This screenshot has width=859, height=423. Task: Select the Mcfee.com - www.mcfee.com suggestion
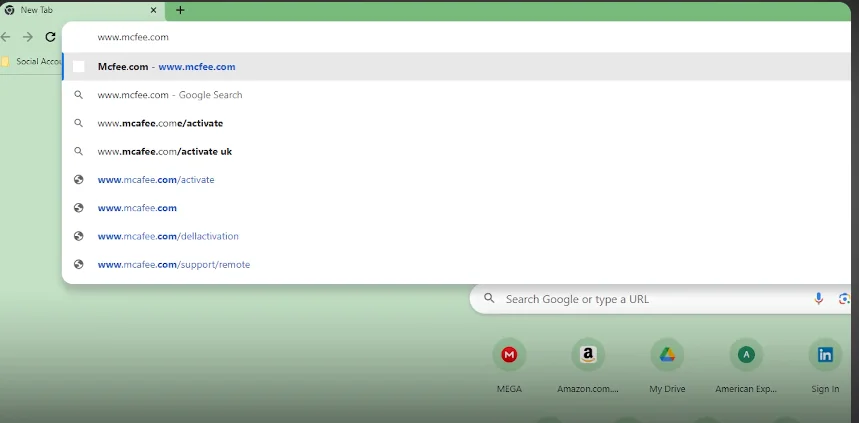456,67
